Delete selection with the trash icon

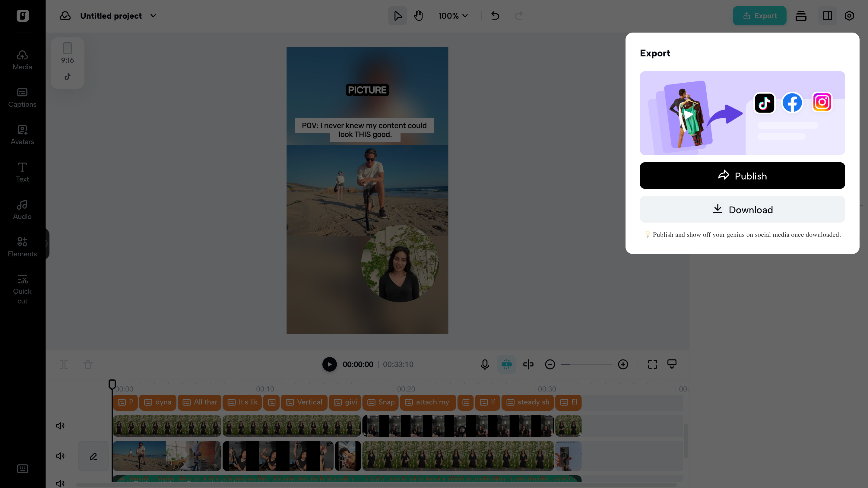click(88, 364)
